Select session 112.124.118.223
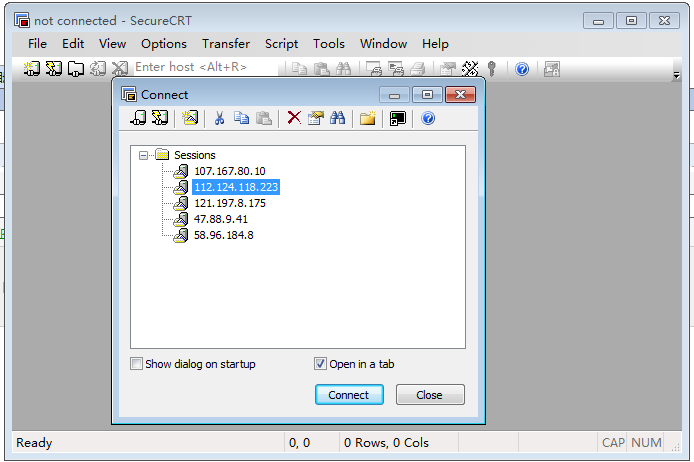This screenshot has width=694, height=462. coord(236,187)
